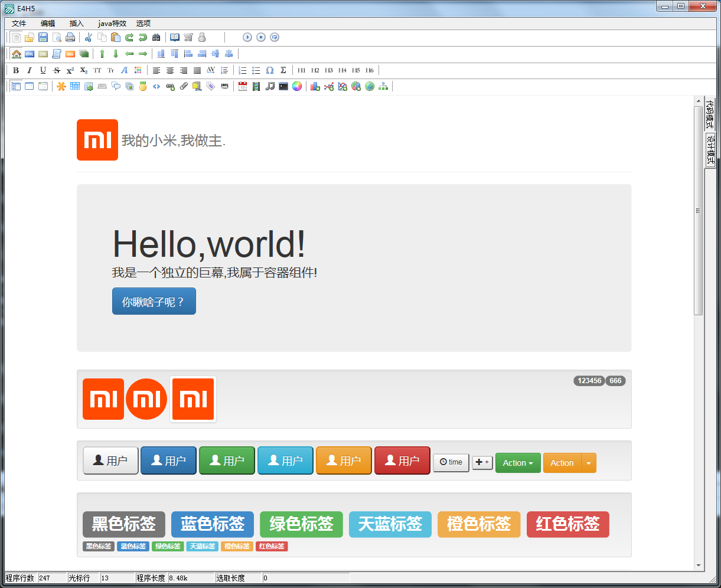Click the vertical scrollbar down arrow
721x588 pixels.
tap(699, 565)
